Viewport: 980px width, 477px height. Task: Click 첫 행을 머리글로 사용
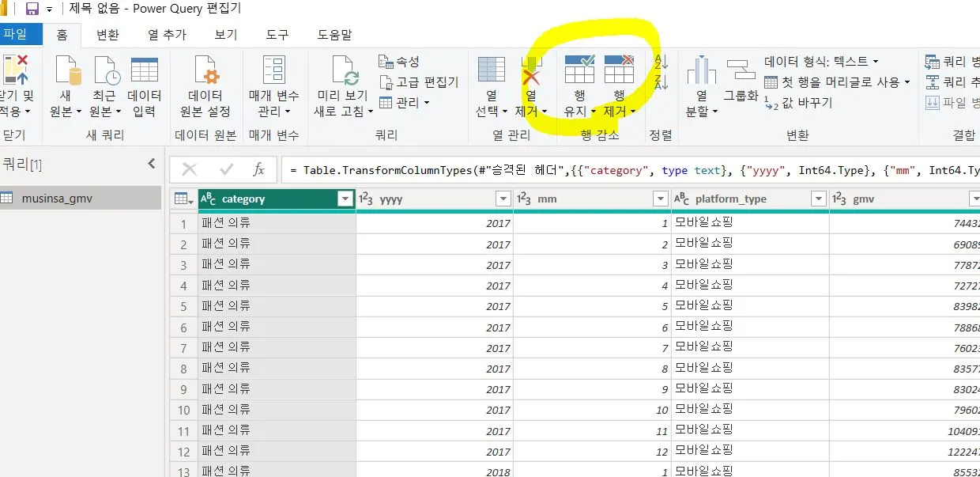[832, 82]
